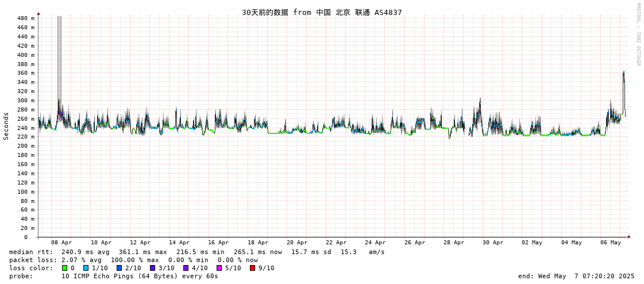Click the 20 Apr date label

click(x=297, y=243)
